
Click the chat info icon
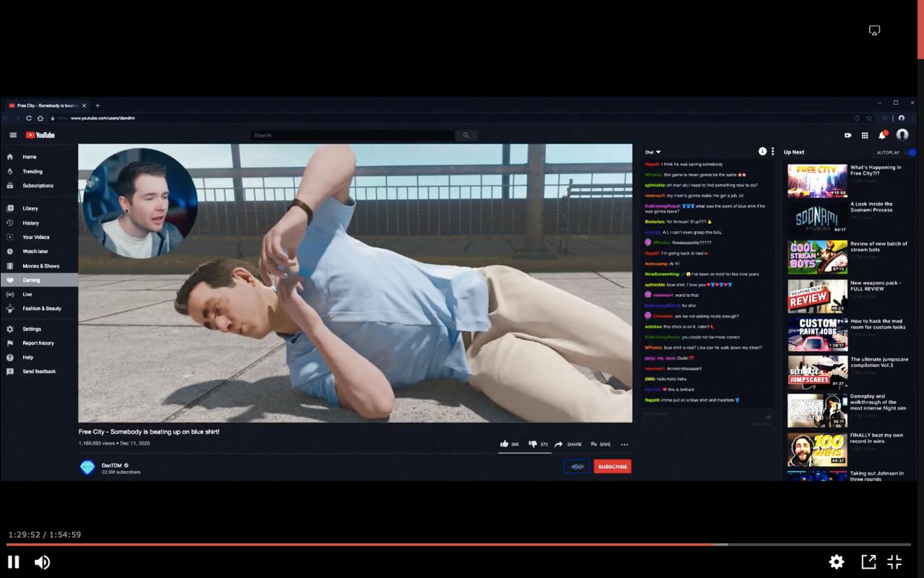click(762, 152)
